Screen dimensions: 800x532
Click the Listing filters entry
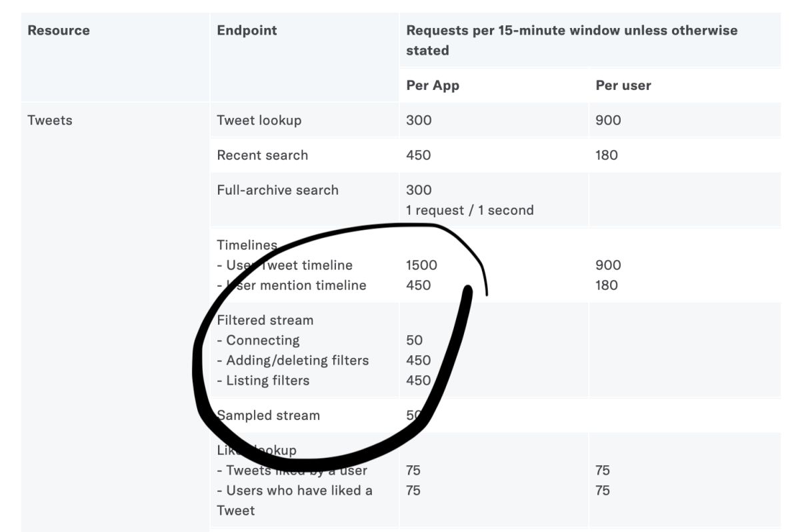pos(263,381)
